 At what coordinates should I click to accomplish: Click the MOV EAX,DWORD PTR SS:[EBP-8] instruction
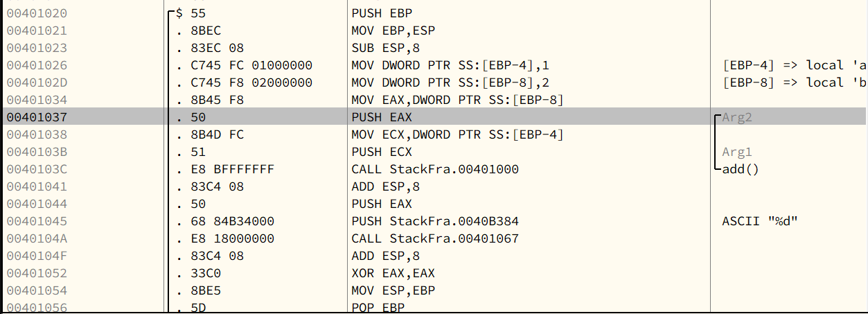pos(457,100)
